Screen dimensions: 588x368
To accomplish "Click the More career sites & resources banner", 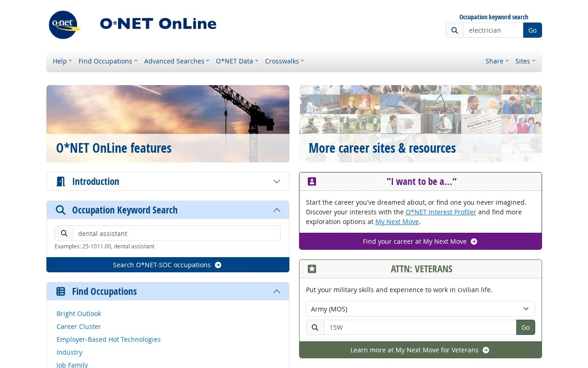I will point(420,124).
